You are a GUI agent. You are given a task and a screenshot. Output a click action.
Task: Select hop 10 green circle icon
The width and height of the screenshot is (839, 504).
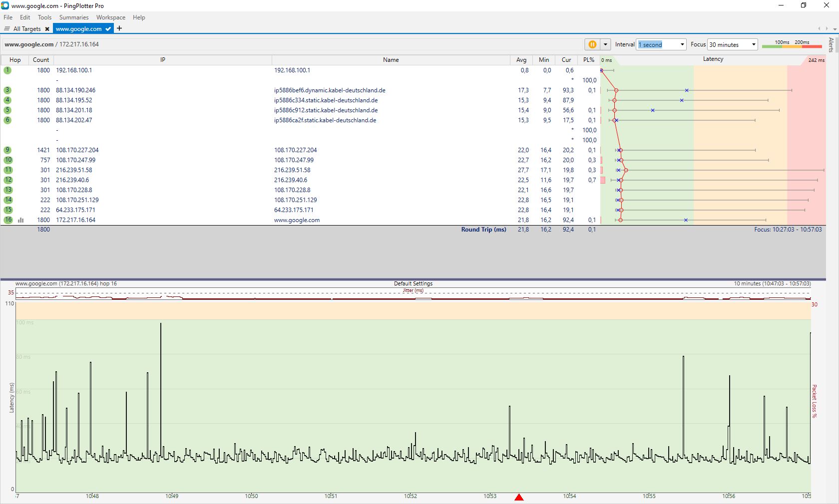point(8,160)
